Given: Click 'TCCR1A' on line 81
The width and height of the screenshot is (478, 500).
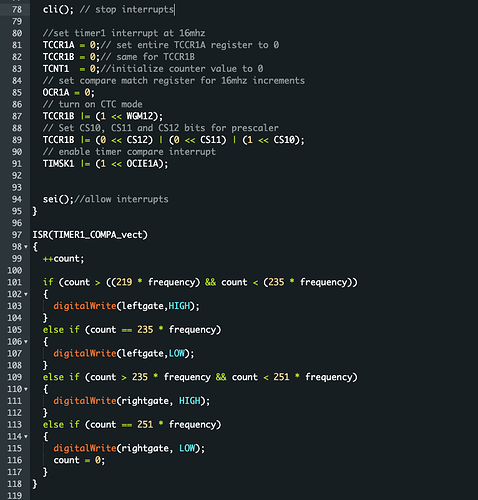Looking at the screenshot, I should tap(58, 45).
